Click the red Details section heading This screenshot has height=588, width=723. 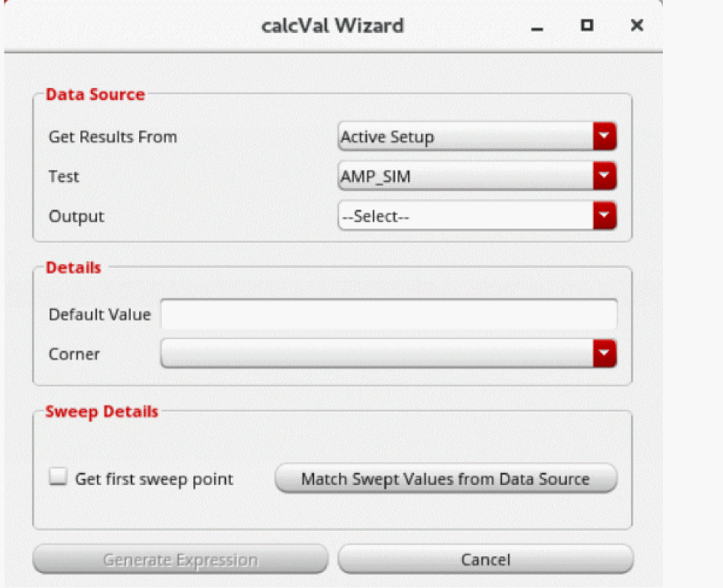pos(73,267)
